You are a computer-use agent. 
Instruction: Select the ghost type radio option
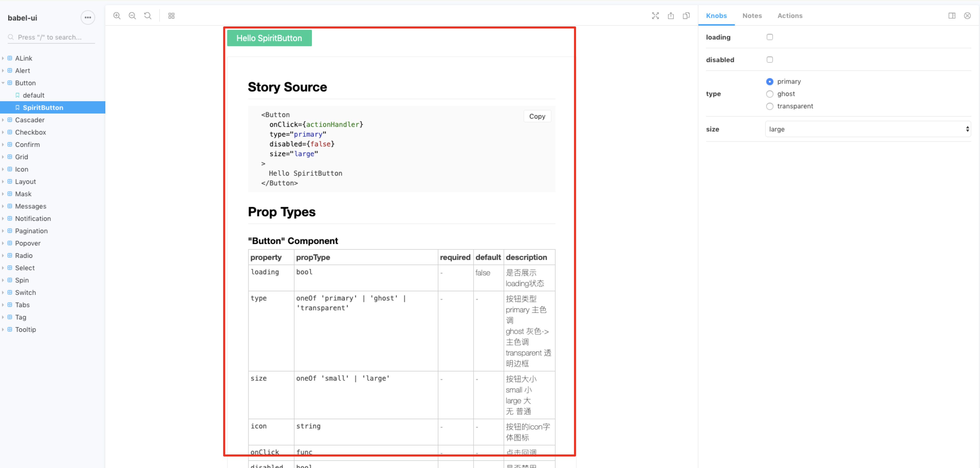769,94
